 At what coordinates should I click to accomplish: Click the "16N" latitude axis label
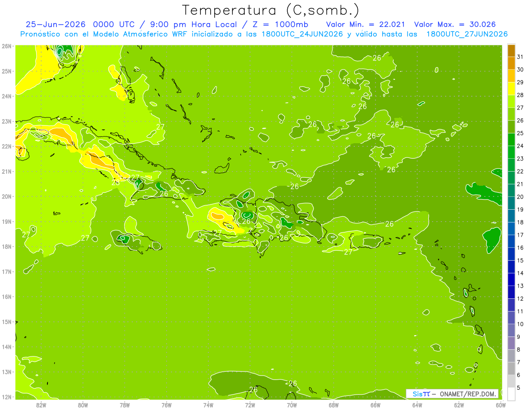[7, 297]
